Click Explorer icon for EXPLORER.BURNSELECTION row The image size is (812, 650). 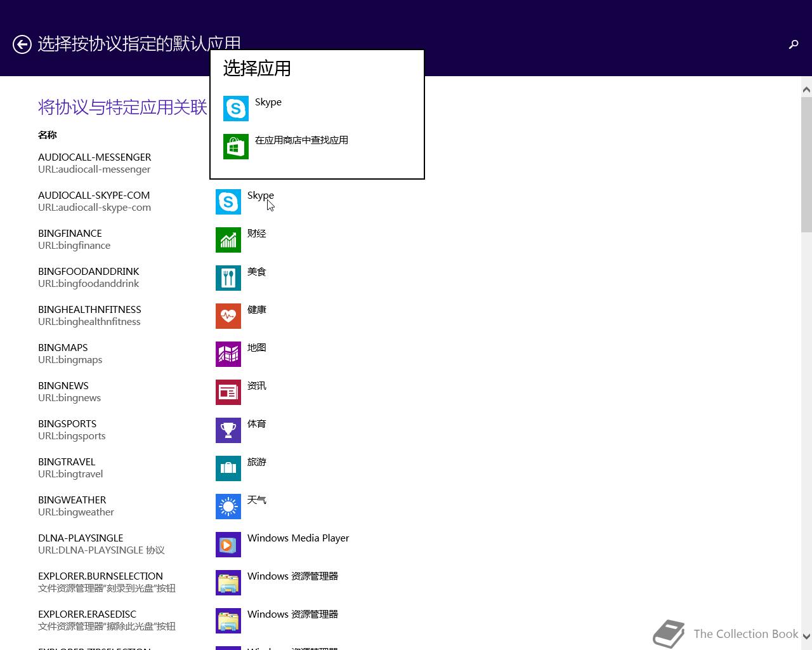228,583
